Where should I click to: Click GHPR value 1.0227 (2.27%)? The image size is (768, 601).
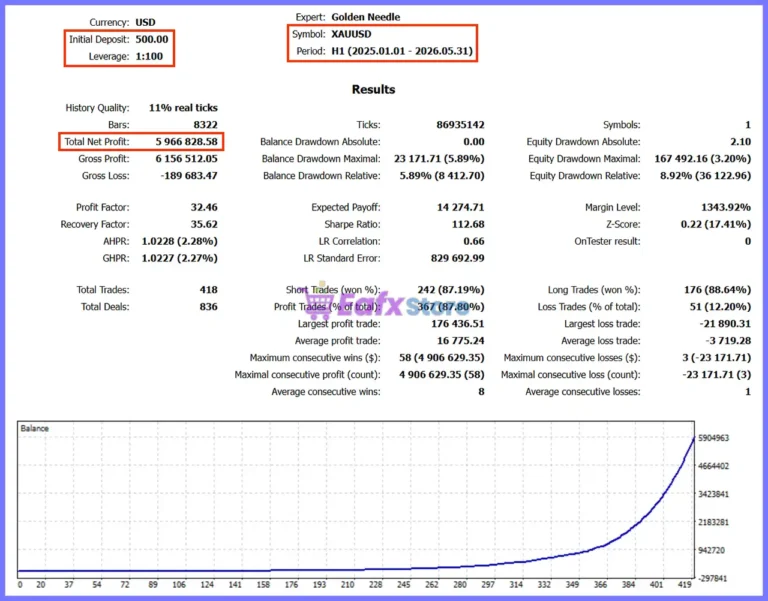179,258
